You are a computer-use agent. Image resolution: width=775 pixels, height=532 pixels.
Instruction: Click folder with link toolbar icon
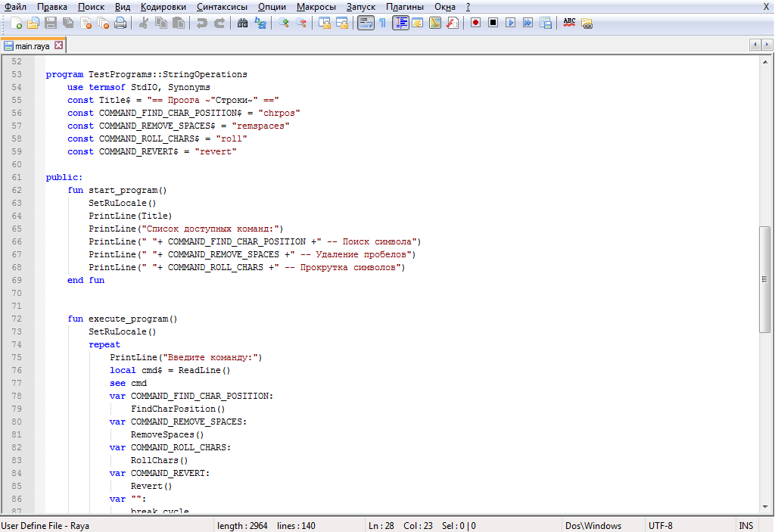587,23
